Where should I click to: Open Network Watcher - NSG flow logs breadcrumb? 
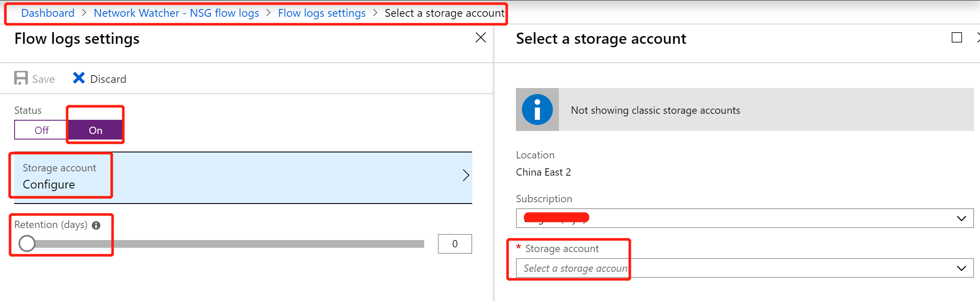coord(176,13)
